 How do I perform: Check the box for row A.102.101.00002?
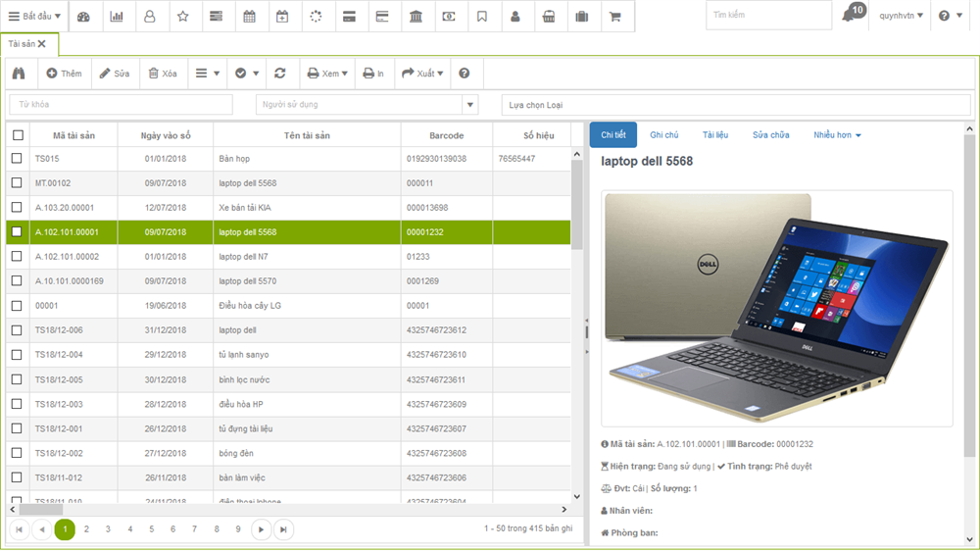[x=17, y=256]
